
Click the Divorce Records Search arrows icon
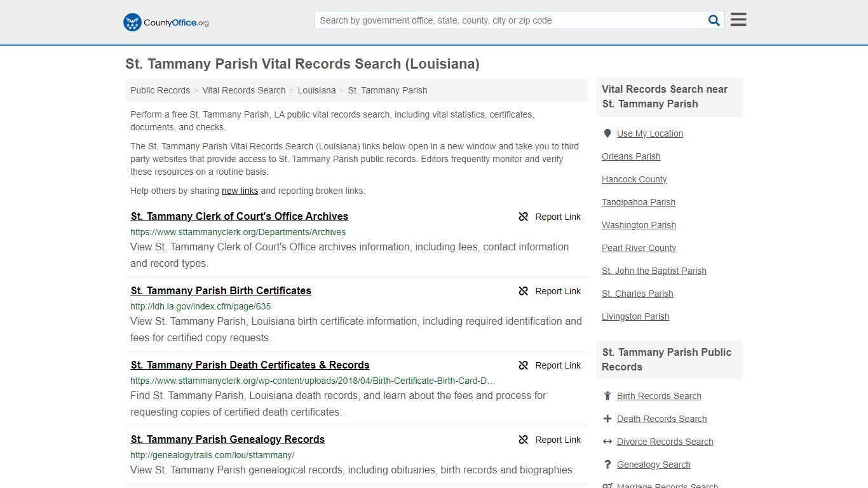(x=607, y=442)
